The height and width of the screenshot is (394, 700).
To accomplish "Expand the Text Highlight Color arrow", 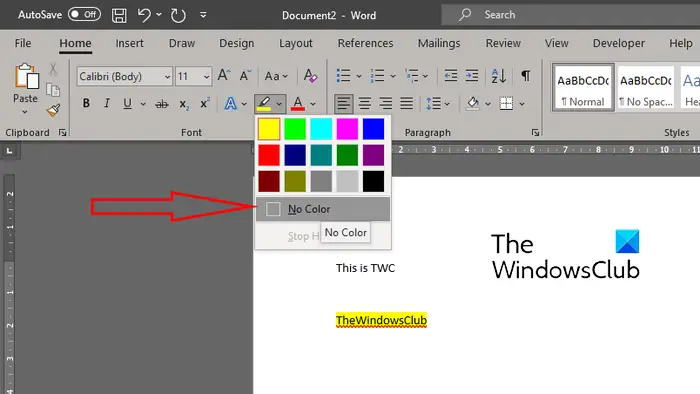I will click(x=279, y=104).
